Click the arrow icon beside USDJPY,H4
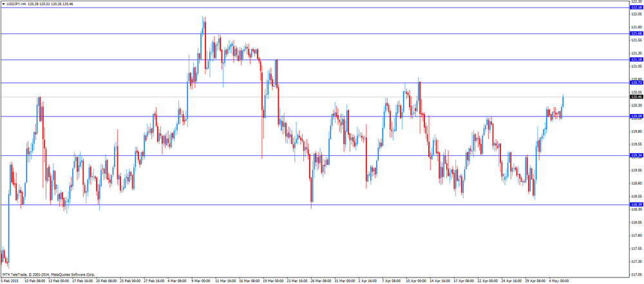Viewport: 644px width, 284px height. (x=3, y=4)
